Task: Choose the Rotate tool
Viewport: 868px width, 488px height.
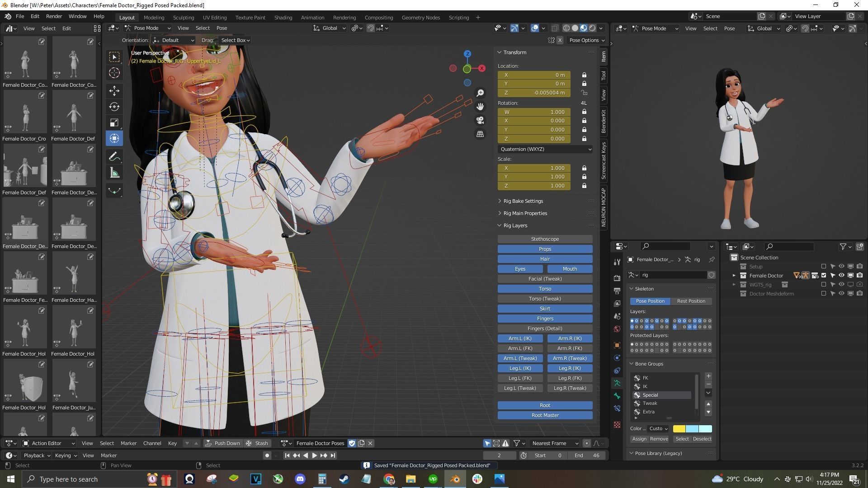Action: pos(114,107)
